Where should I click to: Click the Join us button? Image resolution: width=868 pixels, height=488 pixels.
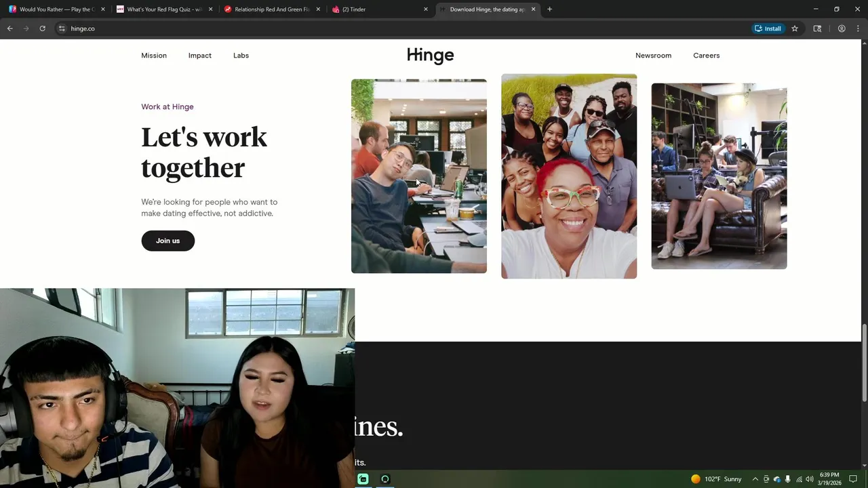(x=167, y=241)
